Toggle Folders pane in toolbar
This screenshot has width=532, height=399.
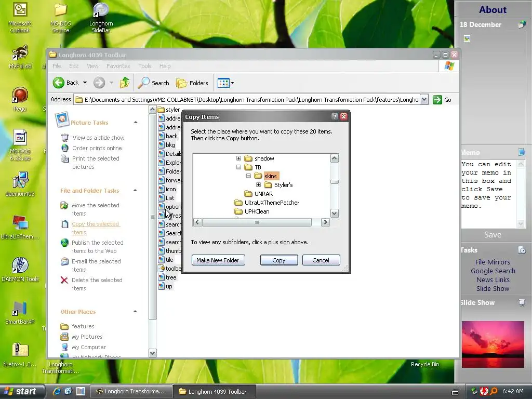point(192,83)
